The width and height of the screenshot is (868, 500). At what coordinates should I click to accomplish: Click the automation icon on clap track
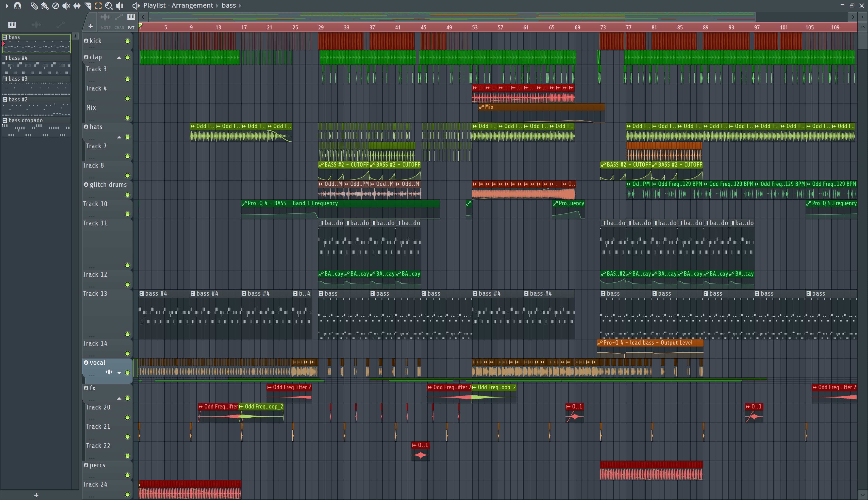pos(86,57)
